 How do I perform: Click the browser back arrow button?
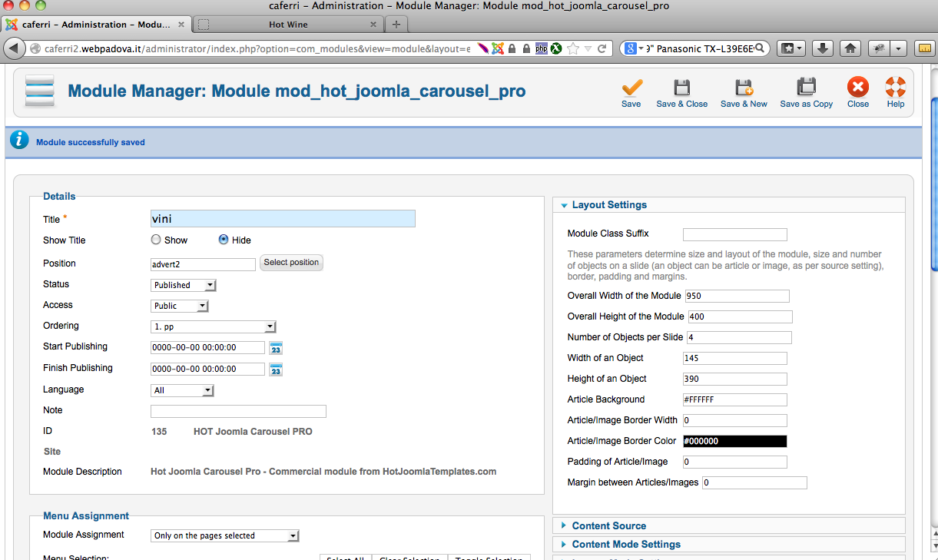point(14,48)
